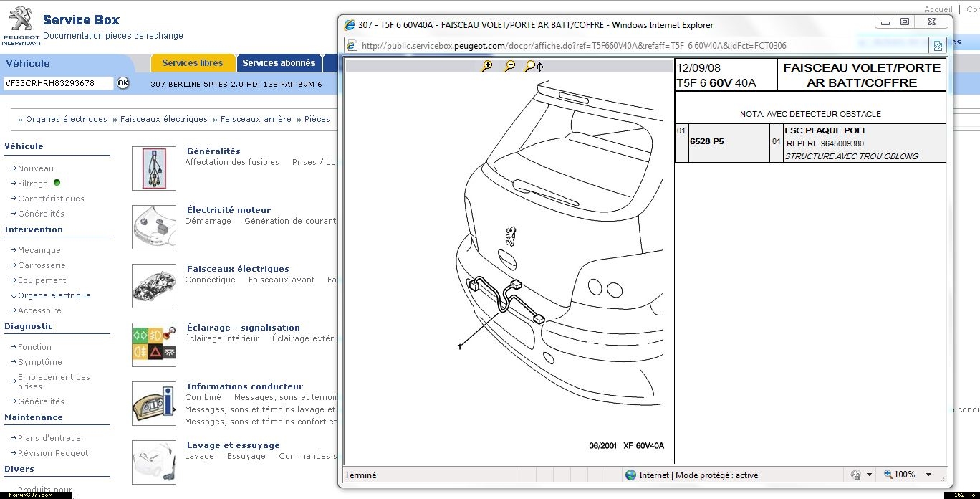Zoom in on the wiring diagram

[487, 66]
